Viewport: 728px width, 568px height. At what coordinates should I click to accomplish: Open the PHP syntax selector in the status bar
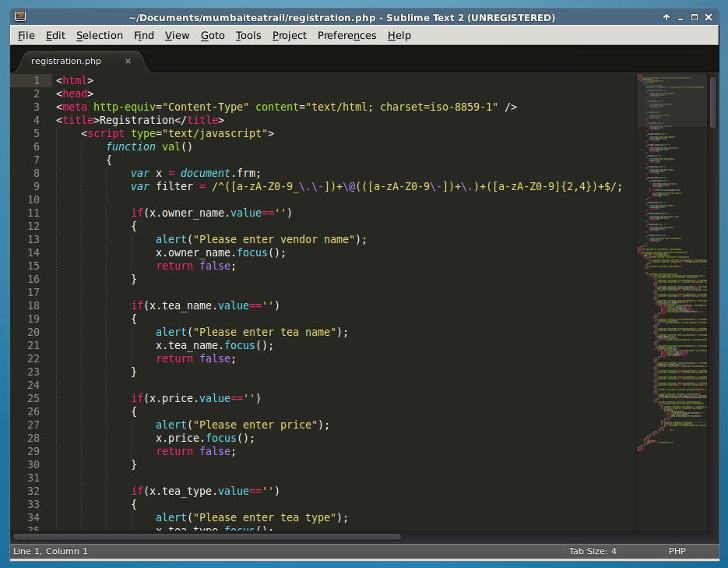(x=677, y=551)
